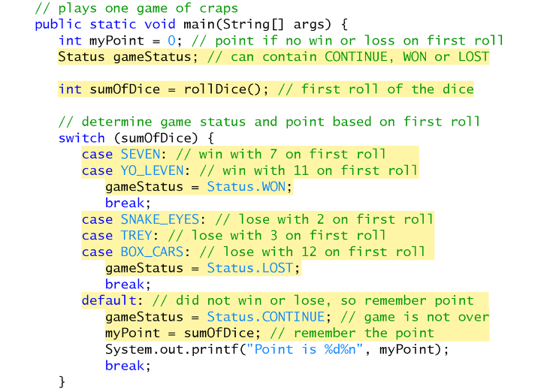The image size is (544, 392).
Task: Click the "case TREY:" line
Action: coord(234,236)
